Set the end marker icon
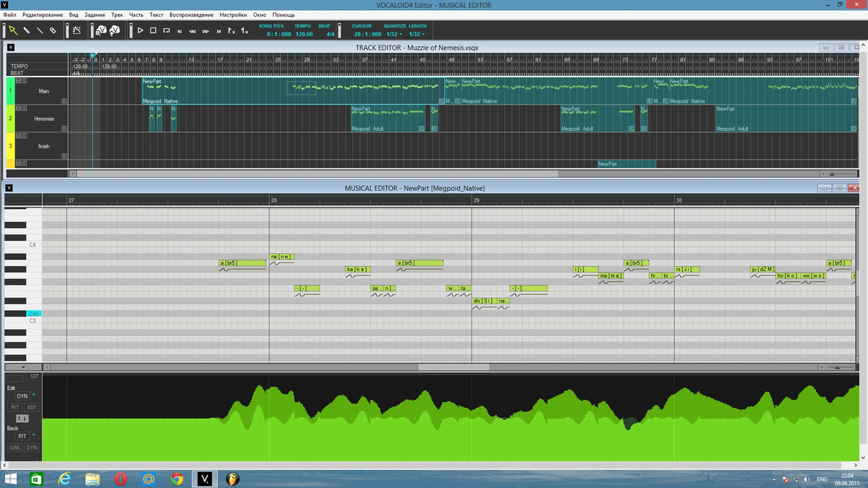This screenshot has width=868, height=488. point(244,30)
